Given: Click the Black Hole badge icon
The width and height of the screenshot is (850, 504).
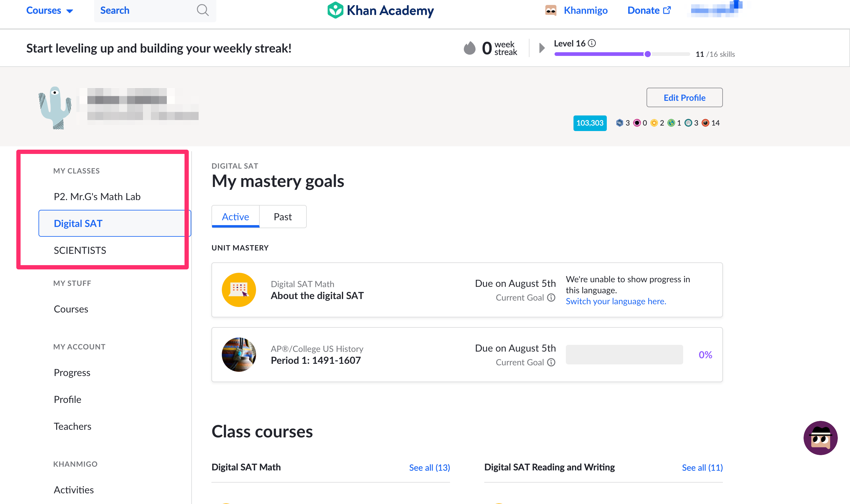Looking at the screenshot, I should pos(637,123).
